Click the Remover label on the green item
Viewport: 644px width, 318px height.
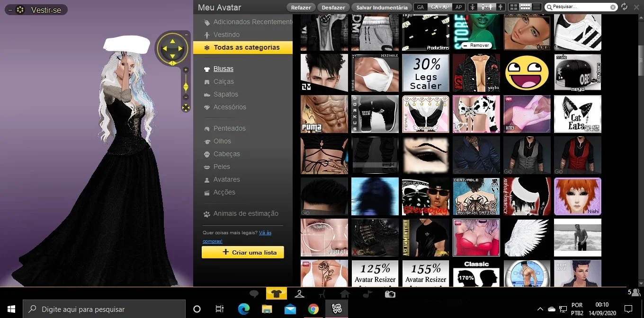tap(476, 45)
